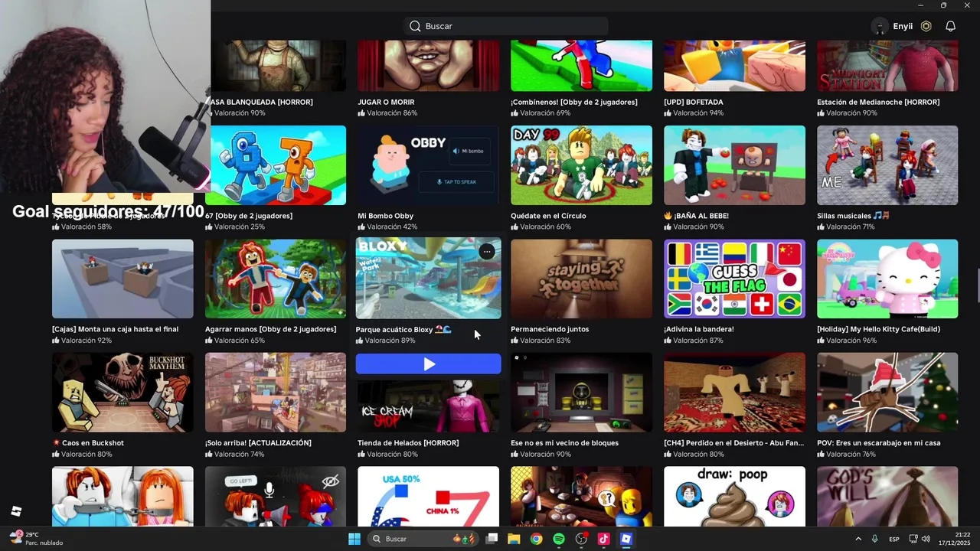Click Valoración 74% under ¡Solo arriba!

(235, 455)
